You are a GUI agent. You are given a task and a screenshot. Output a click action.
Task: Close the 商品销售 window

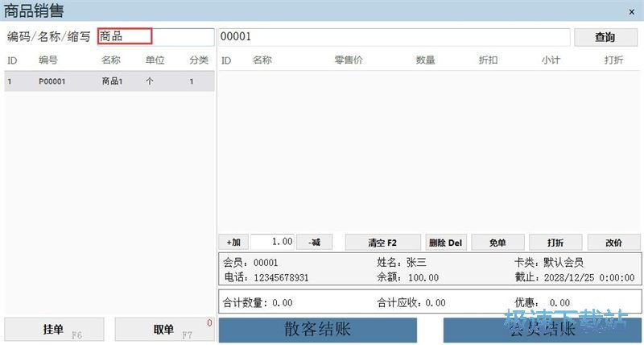(x=632, y=12)
